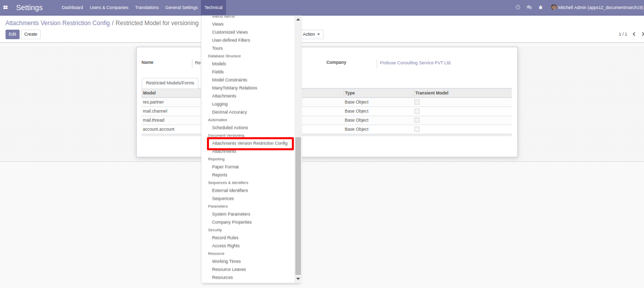644x288 pixels.
Task: Select Views menu entry
Action: pyautogui.click(x=218, y=24)
